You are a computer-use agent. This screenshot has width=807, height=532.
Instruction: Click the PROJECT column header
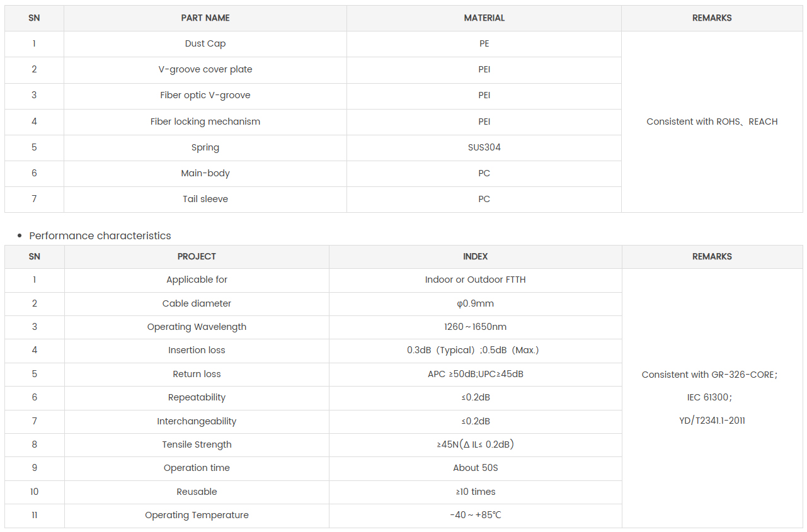197,257
